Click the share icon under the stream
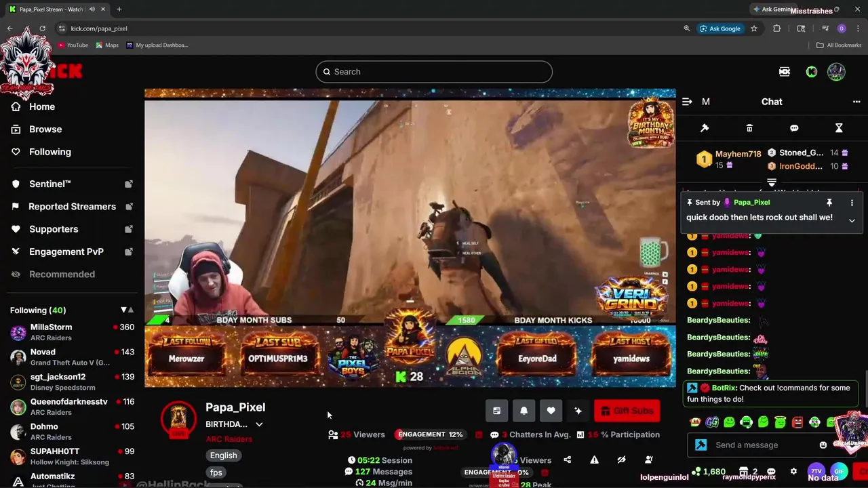Screen dimensions: 868x488 (x=567, y=460)
